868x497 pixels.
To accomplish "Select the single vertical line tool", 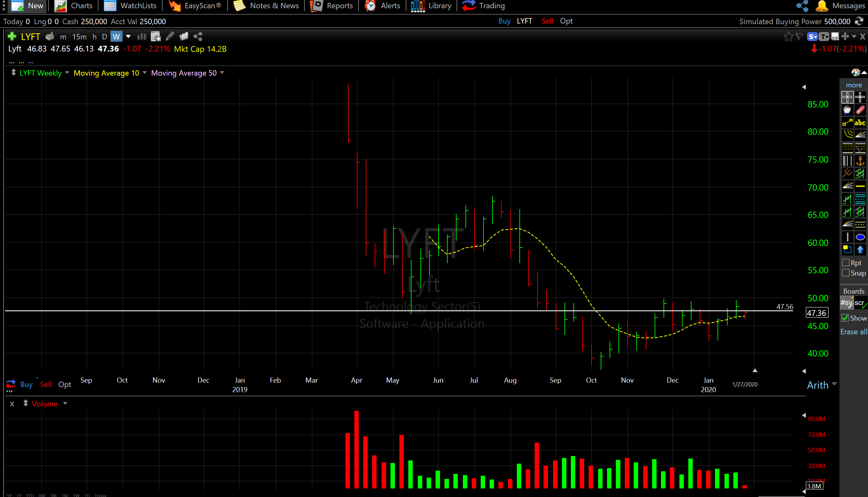I will click(847, 237).
